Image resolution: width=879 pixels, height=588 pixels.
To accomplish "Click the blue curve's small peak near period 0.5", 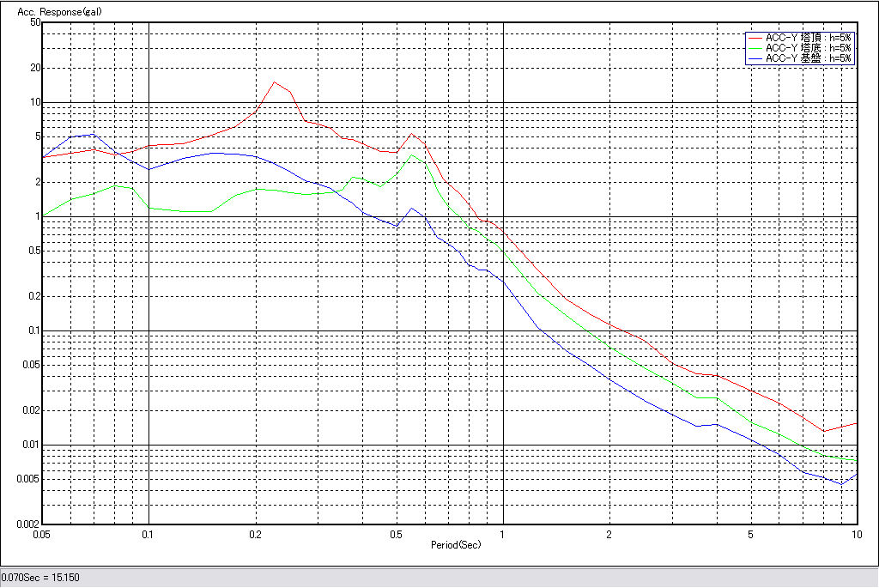I will (x=413, y=208).
